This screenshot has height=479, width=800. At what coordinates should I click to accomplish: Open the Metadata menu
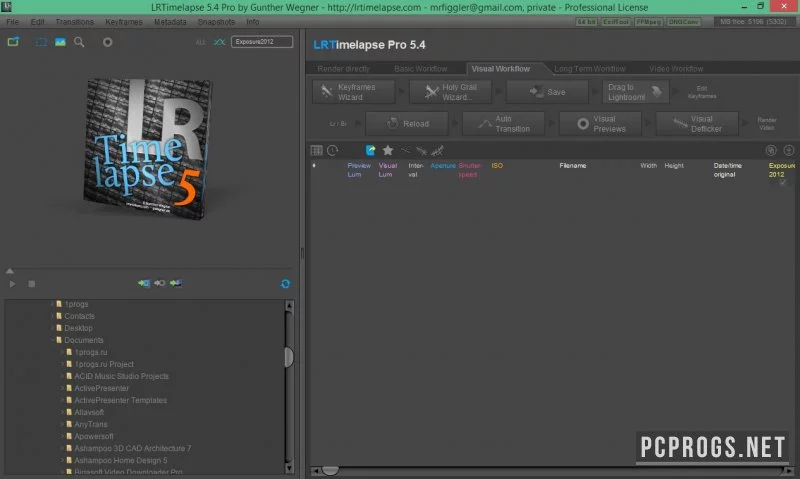click(170, 22)
